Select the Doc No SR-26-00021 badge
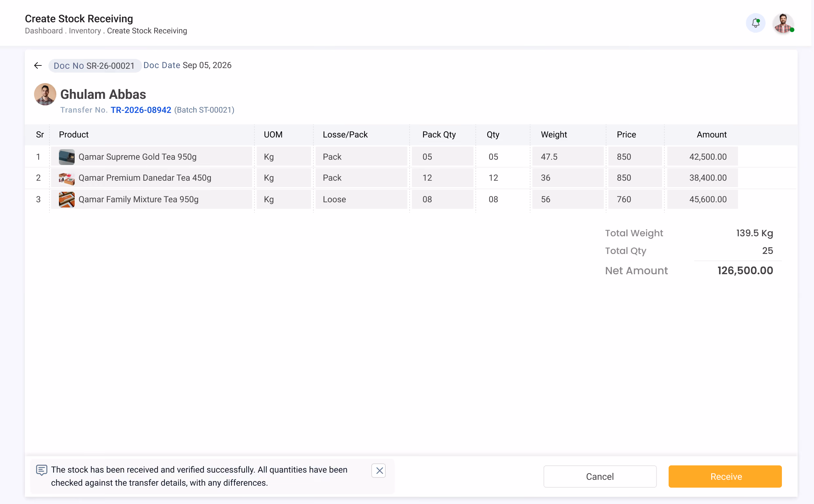 click(x=94, y=66)
